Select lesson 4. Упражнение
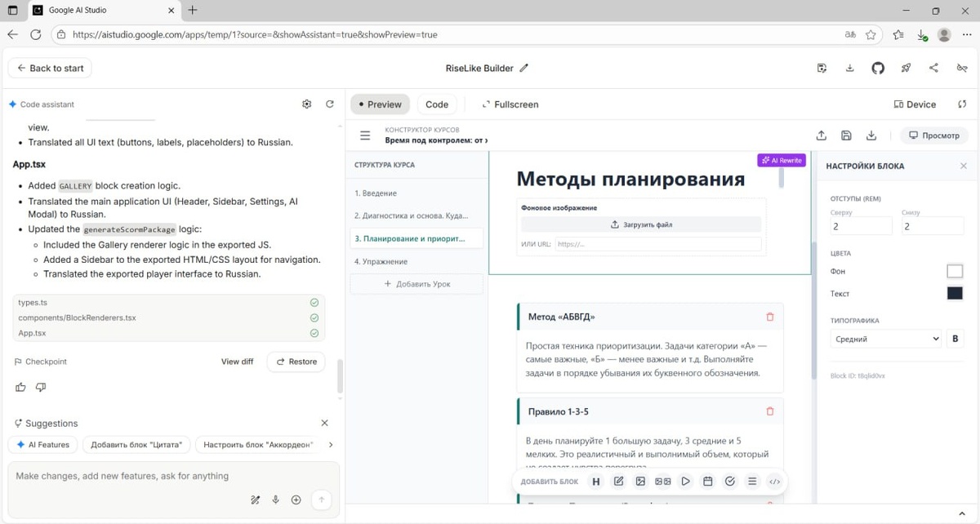The image size is (980, 524). [x=416, y=262]
